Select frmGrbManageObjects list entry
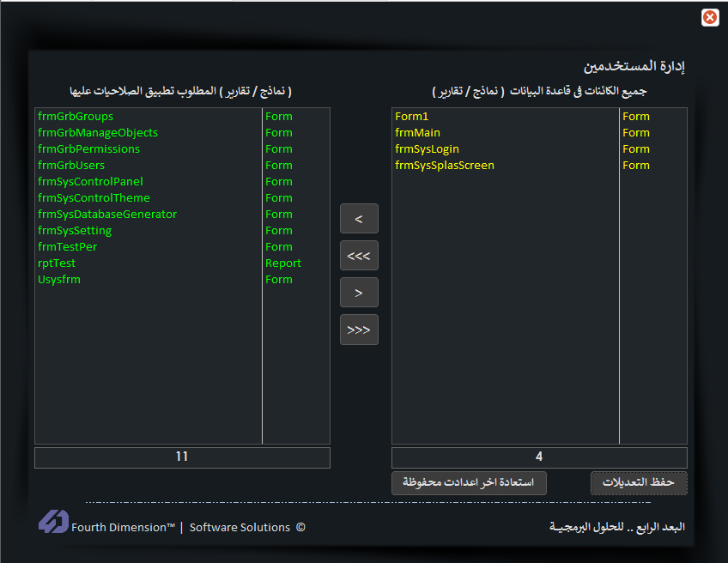This screenshot has height=563, width=728. coord(98,133)
